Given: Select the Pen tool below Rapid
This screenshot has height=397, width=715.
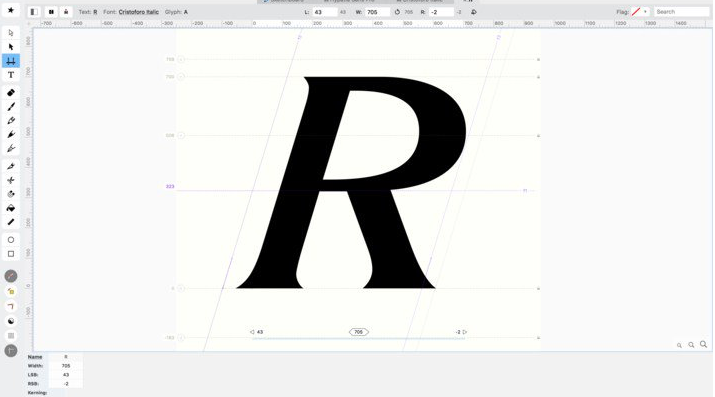Looking at the screenshot, I should tap(11, 149).
